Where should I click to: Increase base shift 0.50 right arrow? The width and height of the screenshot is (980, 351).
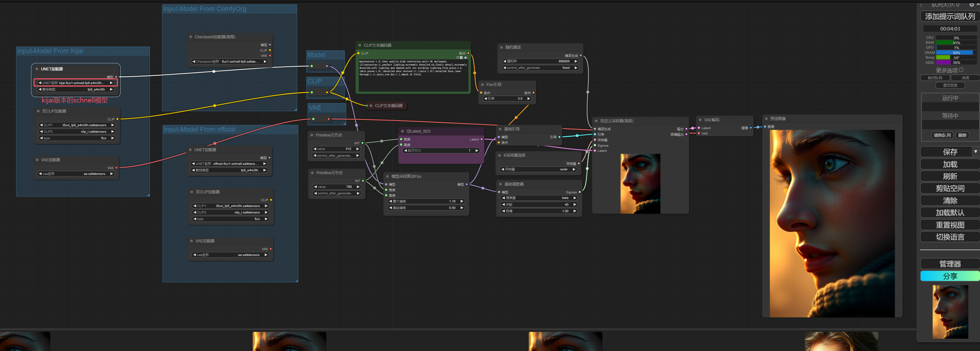click(462, 208)
